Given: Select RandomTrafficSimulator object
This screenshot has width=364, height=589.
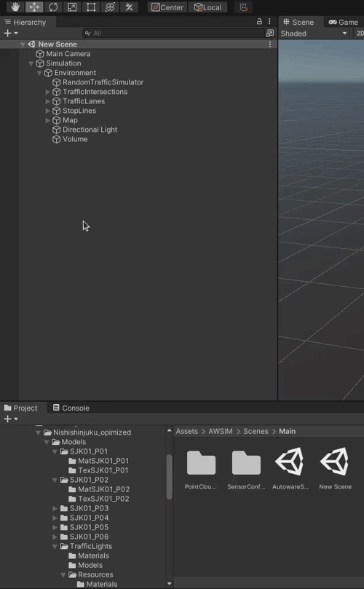Looking at the screenshot, I should [x=103, y=82].
